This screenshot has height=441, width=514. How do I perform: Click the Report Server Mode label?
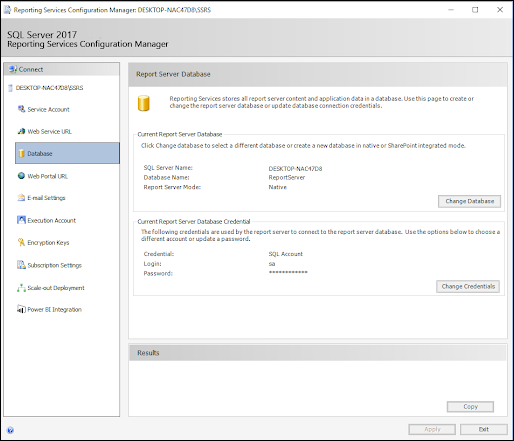[172, 187]
